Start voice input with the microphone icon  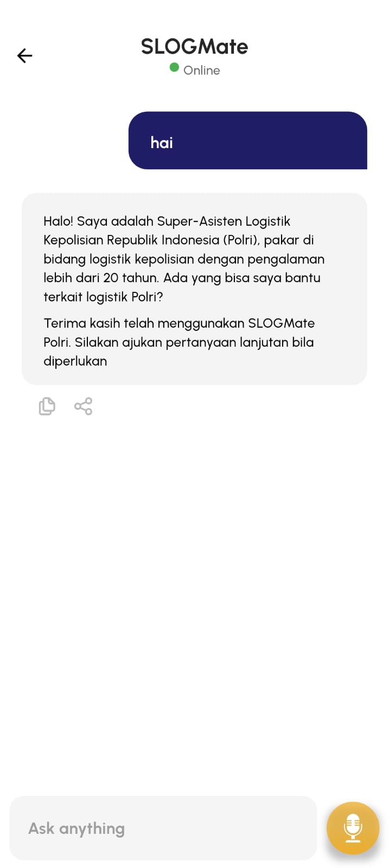(x=353, y=828)
